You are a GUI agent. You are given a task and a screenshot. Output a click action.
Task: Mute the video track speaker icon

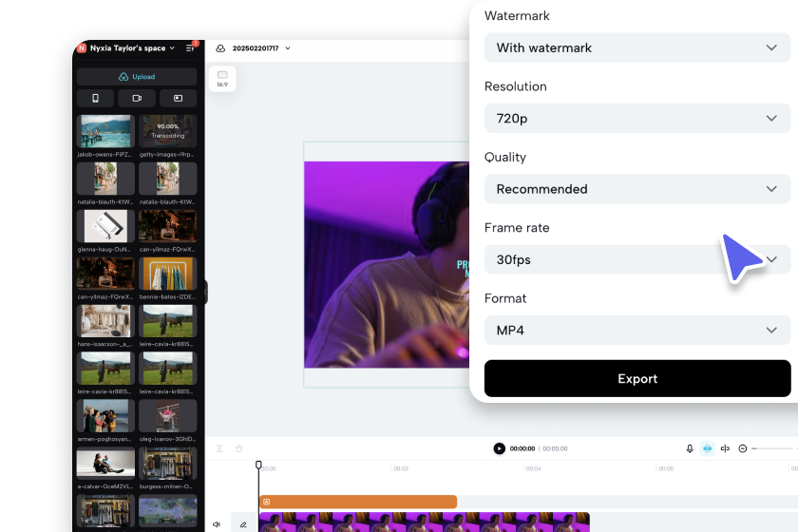tap(217, 524)
